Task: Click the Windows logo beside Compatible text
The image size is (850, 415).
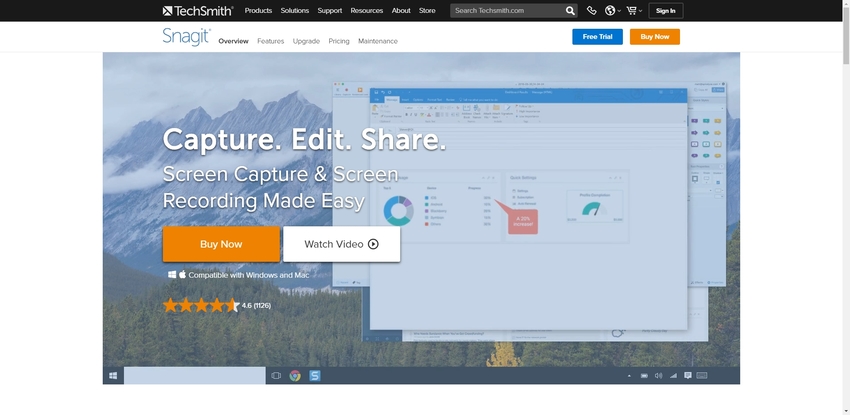Action: pos(172,275)
